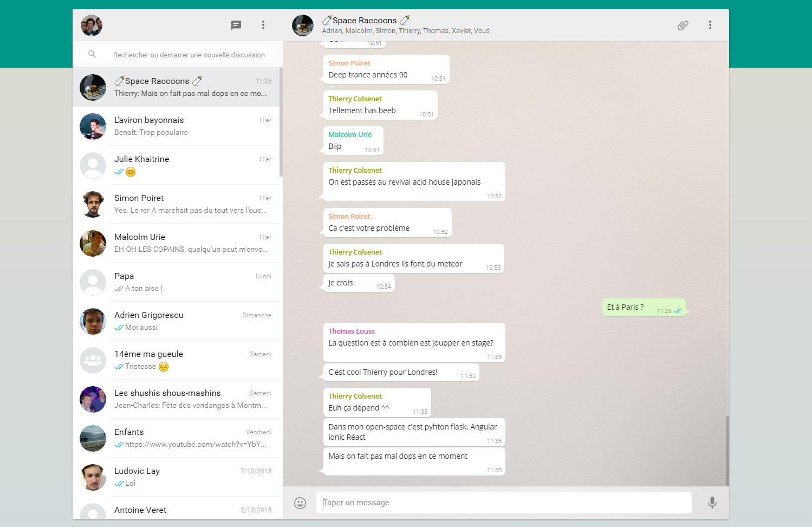
Task: Type in the 'Taper un message' field
Action: coord(504,503)
